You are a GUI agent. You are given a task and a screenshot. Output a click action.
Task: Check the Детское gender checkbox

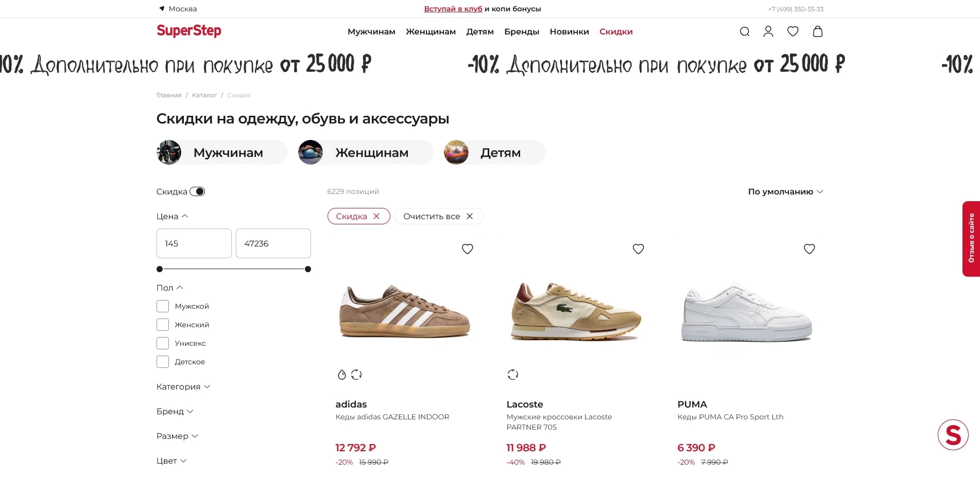[162, 362]
